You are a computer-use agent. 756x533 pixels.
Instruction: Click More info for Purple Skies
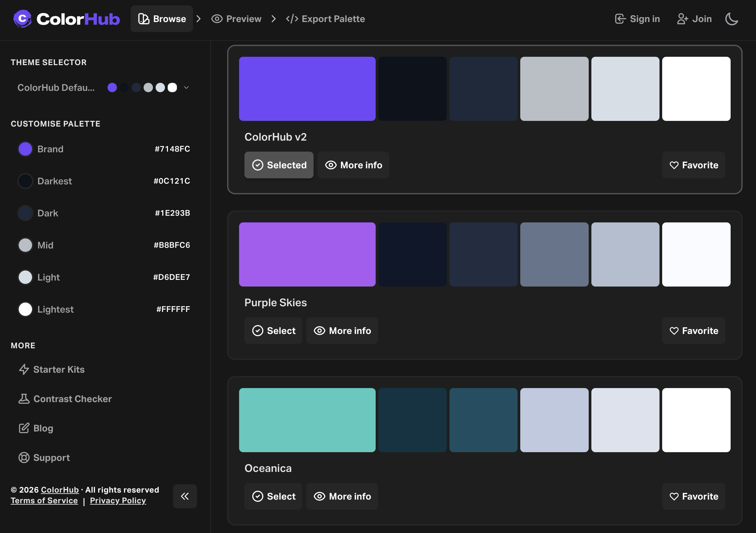pos(342,331)
